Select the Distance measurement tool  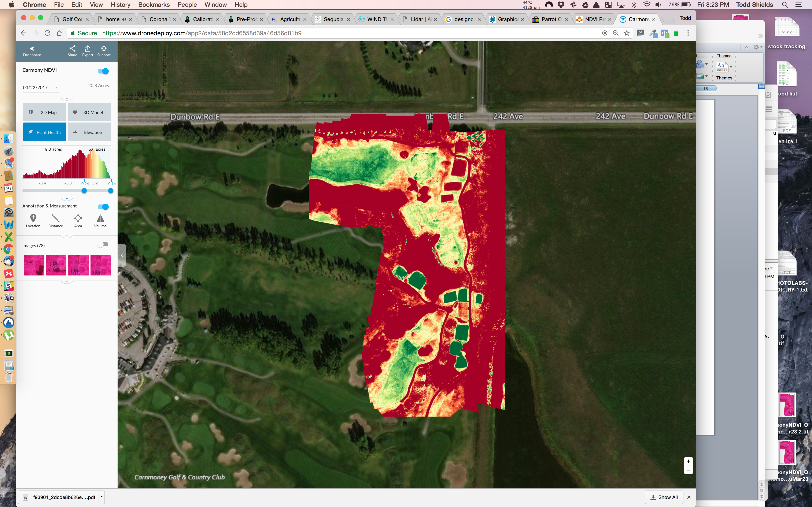[55, 221]
